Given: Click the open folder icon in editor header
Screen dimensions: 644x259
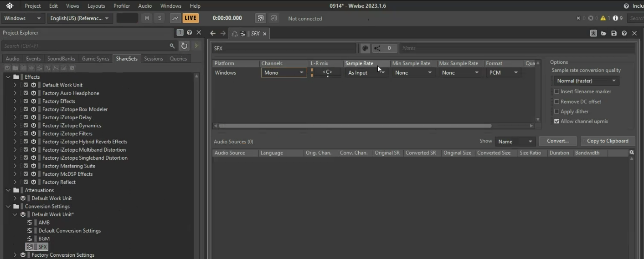Looking at the screenshot, I should pos(604,33).
